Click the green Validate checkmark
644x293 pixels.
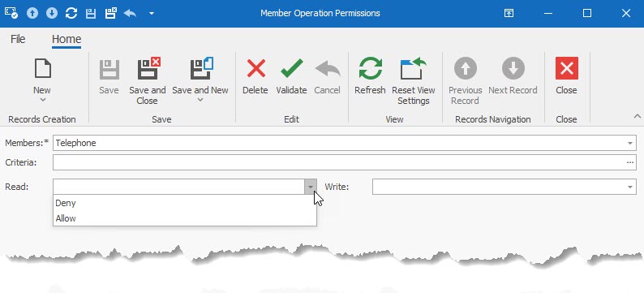coord(292,68)
